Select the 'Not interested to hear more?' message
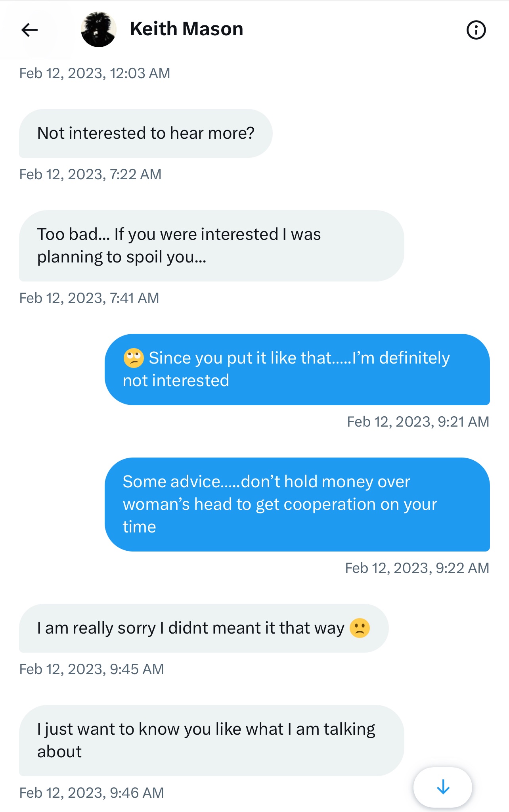Viewport: 509px width, 812px height. [x=145, y=133]
